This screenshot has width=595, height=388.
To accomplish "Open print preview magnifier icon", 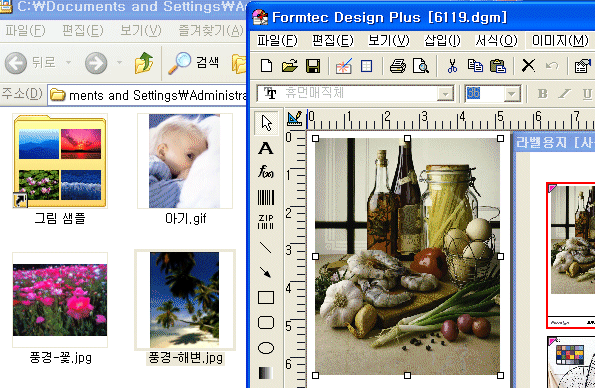I will (x=420, y=66).
